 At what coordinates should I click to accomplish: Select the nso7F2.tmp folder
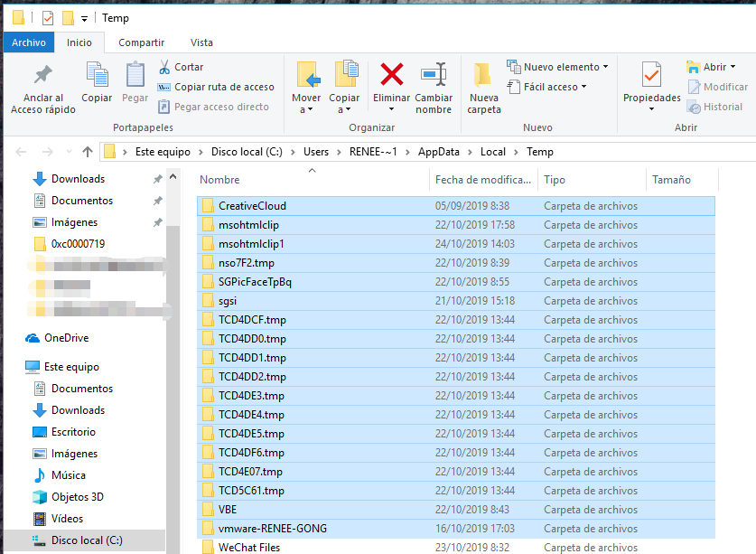pyautogui.click(x=455, y=263)
